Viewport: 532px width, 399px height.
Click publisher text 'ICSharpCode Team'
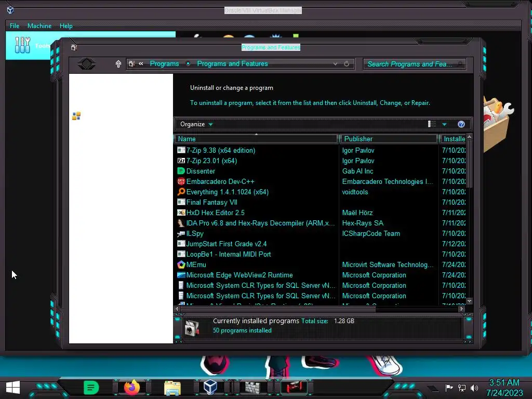coord(371,233)
